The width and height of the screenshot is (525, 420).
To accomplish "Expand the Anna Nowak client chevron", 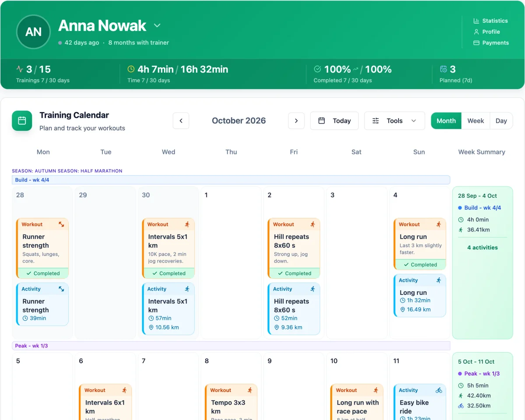I will tap(157, 26).
